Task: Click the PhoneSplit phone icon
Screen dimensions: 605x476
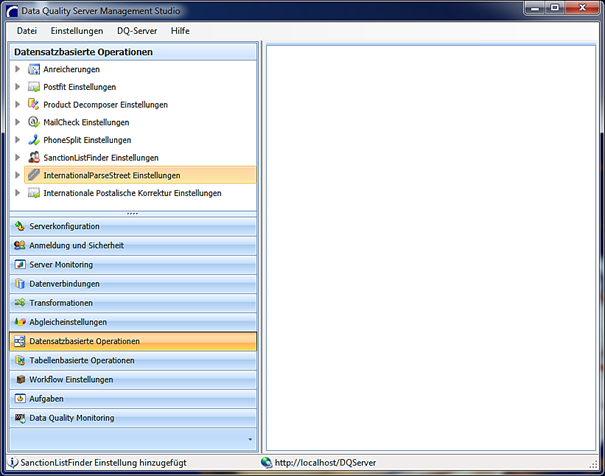Action: pyautogui.click(x=34, y=140)
